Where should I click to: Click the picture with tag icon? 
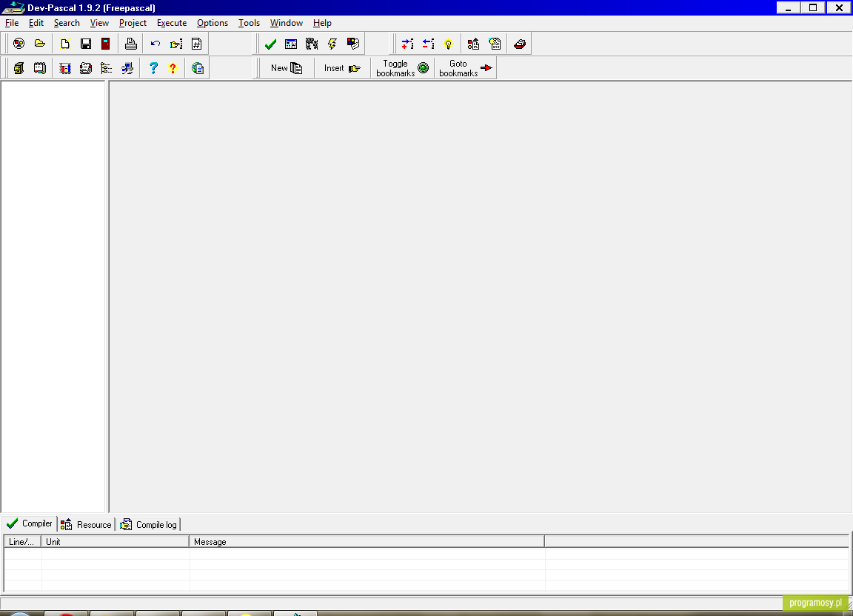pyautogui.click(x=353, y=44)
